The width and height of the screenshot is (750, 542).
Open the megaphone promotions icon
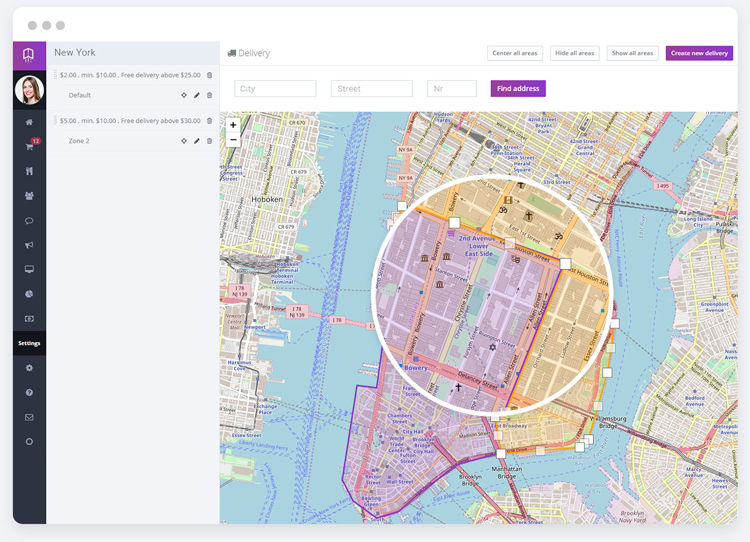tap(29, 245)
